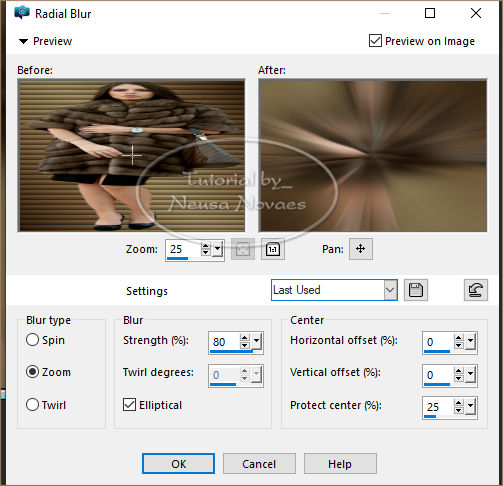
Task: Click the Radial Blur app icon in title bar
Action: point(22,13)
